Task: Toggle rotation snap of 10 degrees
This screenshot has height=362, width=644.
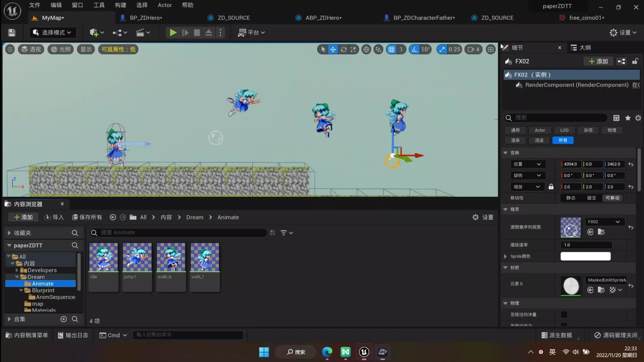Action: point(415,49)
